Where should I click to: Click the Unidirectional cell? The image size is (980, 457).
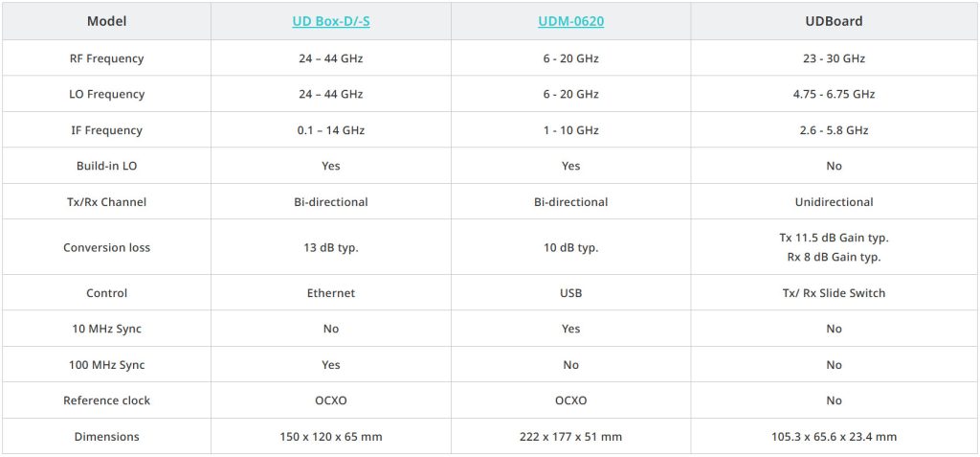834,202
